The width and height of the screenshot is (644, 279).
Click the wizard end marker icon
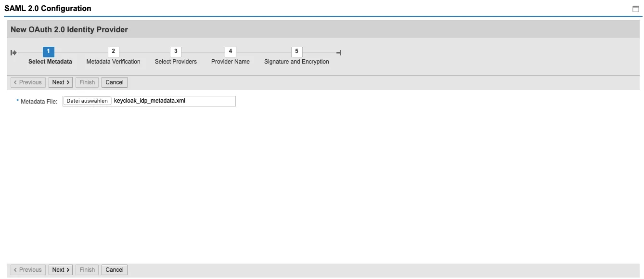pyautogui.click(x=339, y=53)
